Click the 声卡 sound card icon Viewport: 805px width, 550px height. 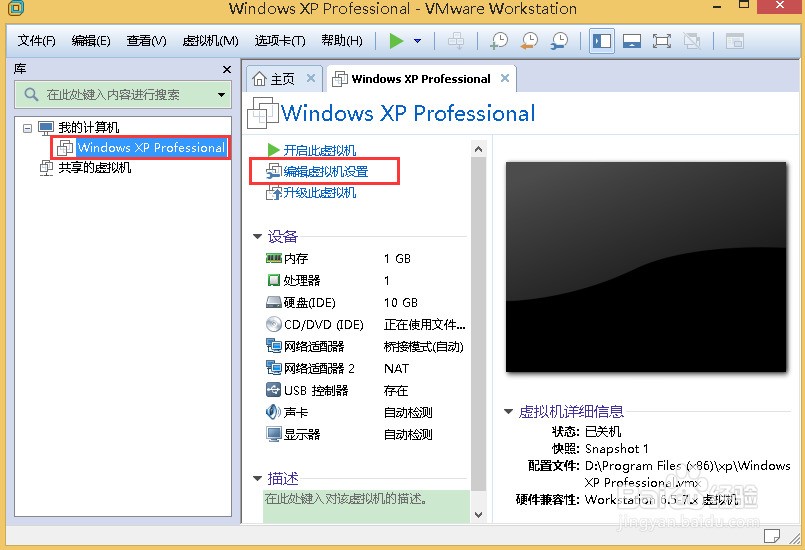pos(273,412)
